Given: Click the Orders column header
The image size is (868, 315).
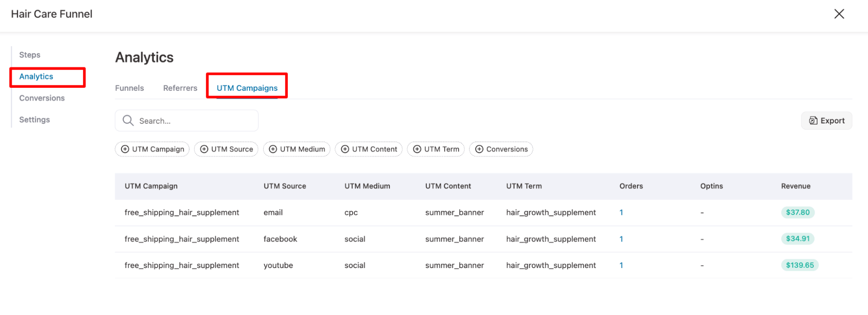Looking at the screenshot, I should point(631,186).
